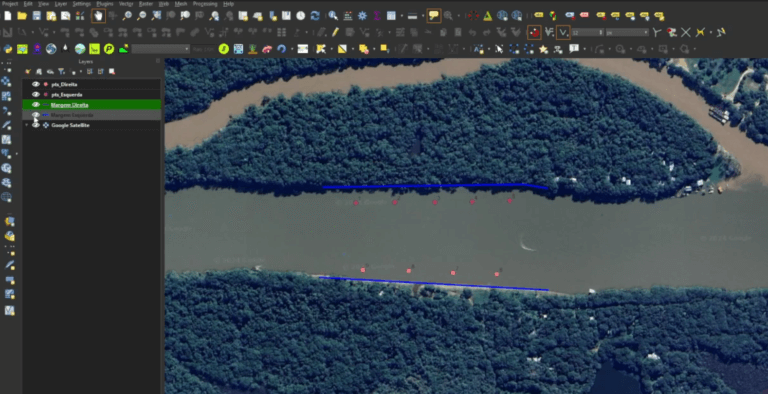Open the Layer menu
The width and height of the screenshot is (768, 394).
[61, 3]
